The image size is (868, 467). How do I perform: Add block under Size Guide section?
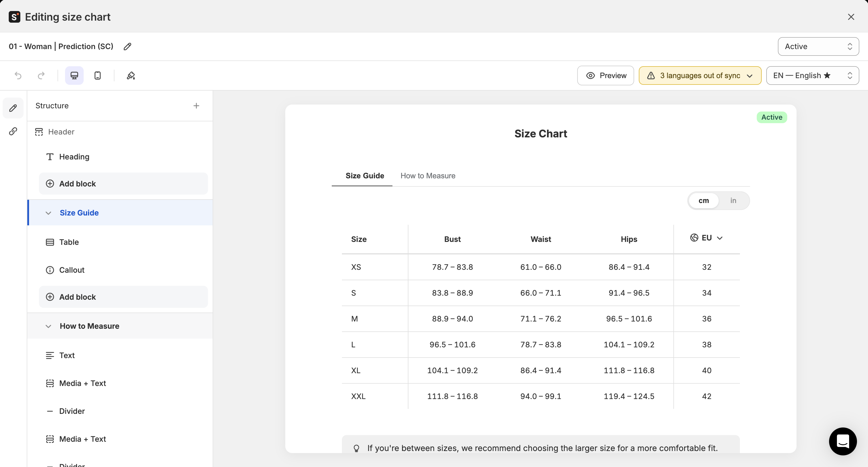(x=123, y=297)
